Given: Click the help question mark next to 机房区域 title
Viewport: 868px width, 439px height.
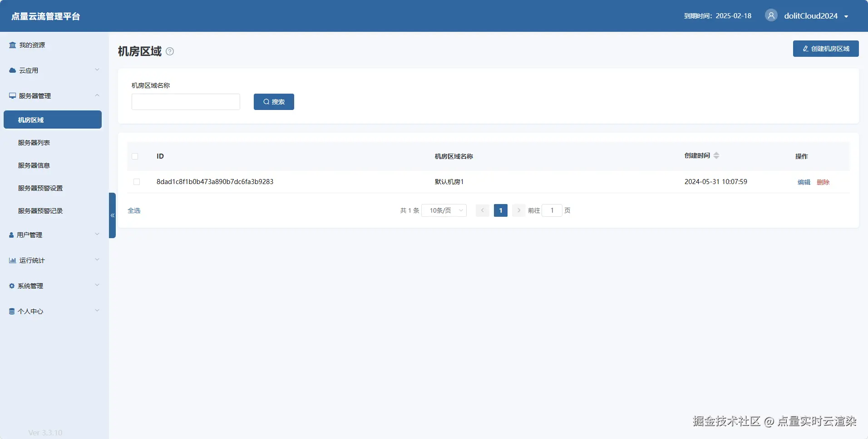Looking at the screenshot, I should [170, 51].
